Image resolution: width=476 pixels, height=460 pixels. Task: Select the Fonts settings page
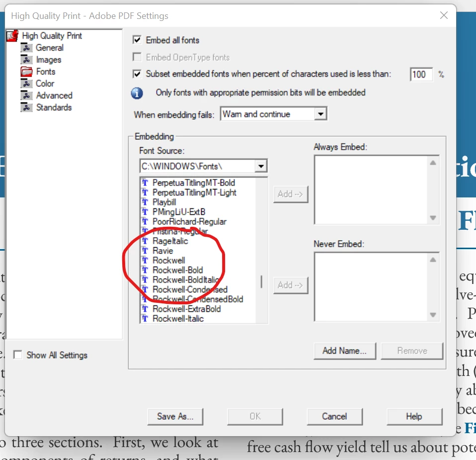tap(46, 72)
